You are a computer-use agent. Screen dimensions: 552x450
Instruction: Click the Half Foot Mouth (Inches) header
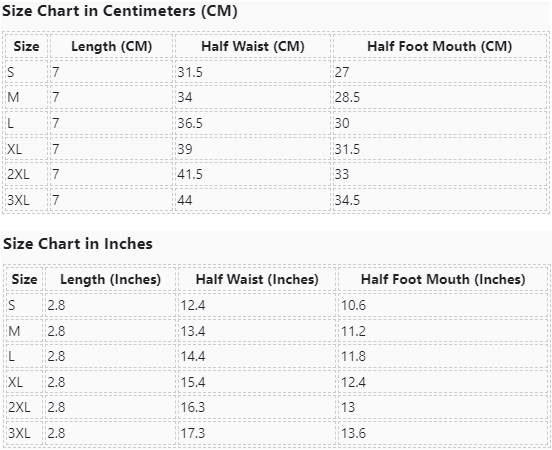[x=443, y=279]
